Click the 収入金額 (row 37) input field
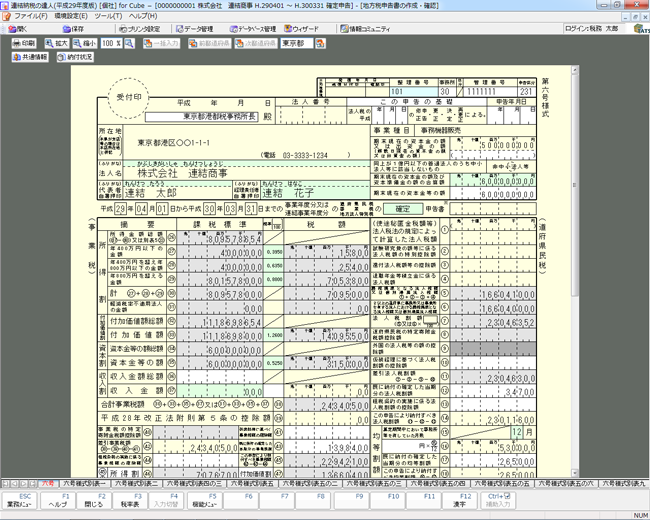The width and height of the screenshot is (650, 520). (220, 391)
